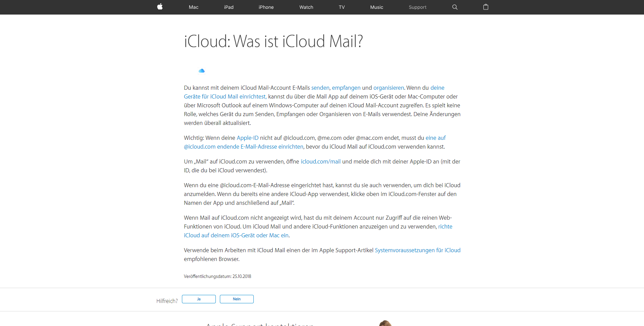Open the Support menu item
This screenshot has height=326, width=644.
[x=417, y=7]
